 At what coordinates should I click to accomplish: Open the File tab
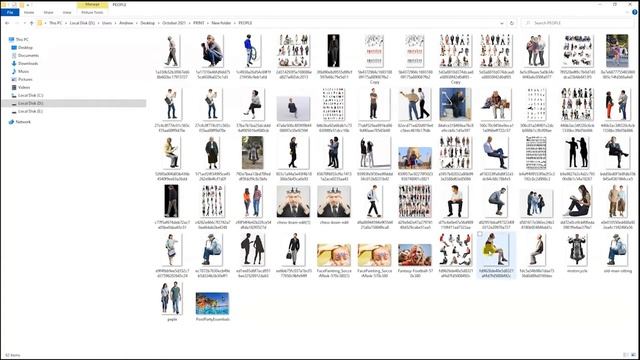click(x=10, y=13)
